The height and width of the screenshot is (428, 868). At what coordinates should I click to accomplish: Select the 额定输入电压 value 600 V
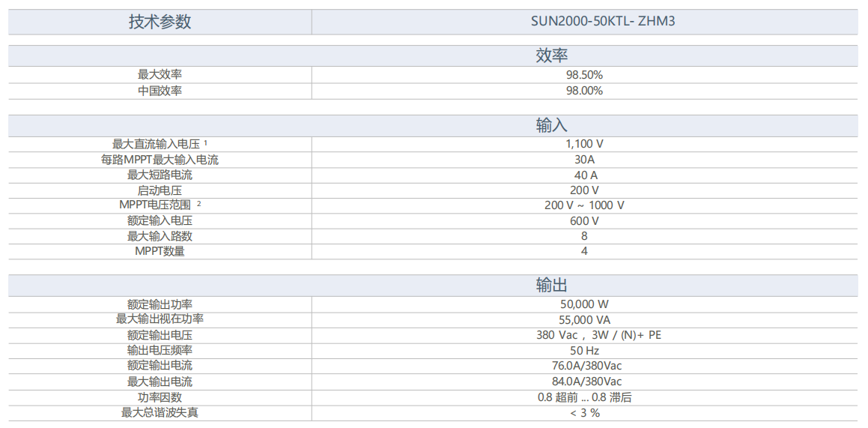tap(584, 221)
